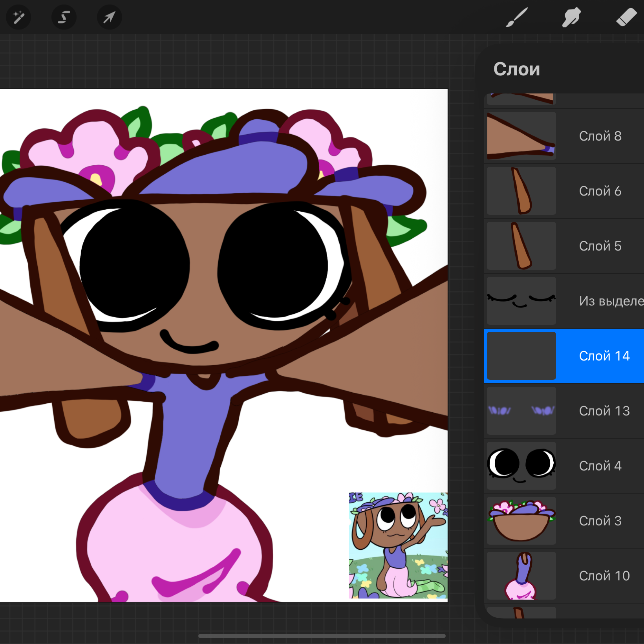Select layer Слой 5
The width and height of the screenshot is (644, 644).
pyautogui.click(x=564, y=246)
